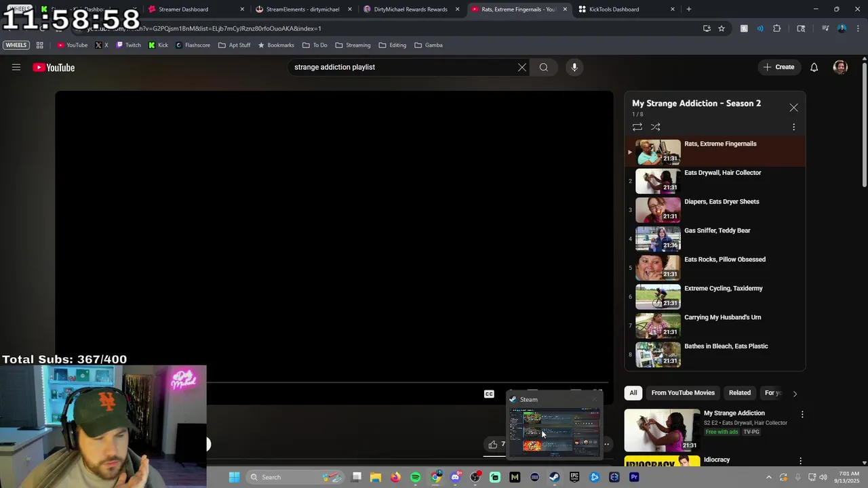Select the Related filter chip
This screenshot has width=868, height=488.
pos(740,393)
